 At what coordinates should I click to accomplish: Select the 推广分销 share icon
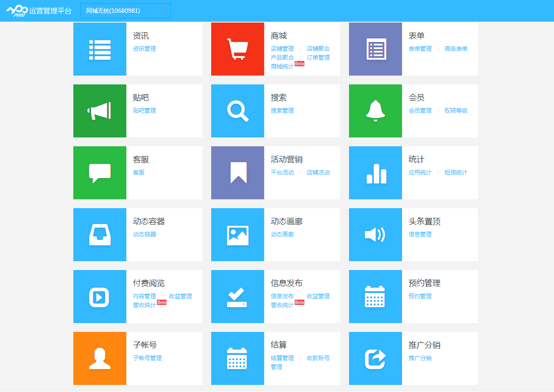375,358
